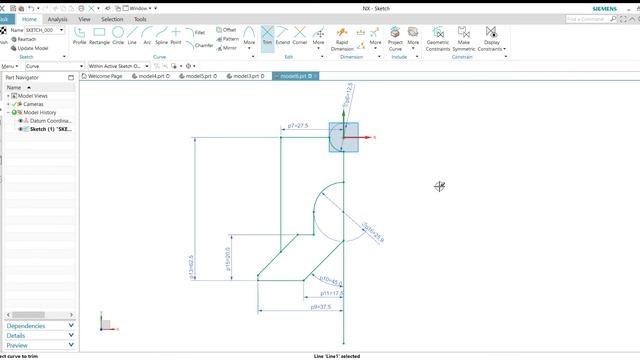Switch to the Analysis ribbon tab
640x360 pixels.
57,19
